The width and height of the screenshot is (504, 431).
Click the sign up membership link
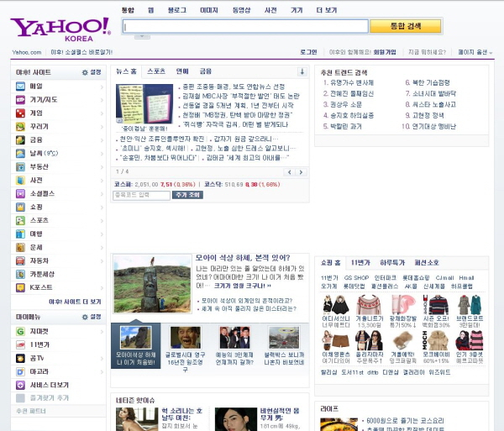[x=385, y=52]
